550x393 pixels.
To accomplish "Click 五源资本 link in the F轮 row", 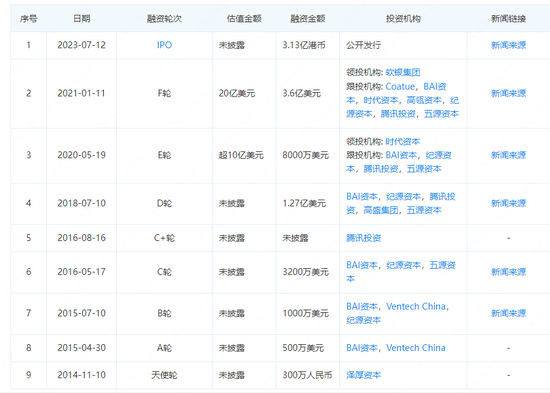I will (441, 114).
